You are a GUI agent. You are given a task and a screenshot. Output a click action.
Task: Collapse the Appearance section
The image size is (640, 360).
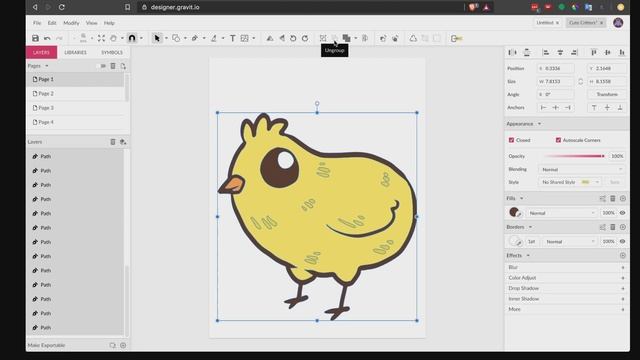[x=539, y=124]
